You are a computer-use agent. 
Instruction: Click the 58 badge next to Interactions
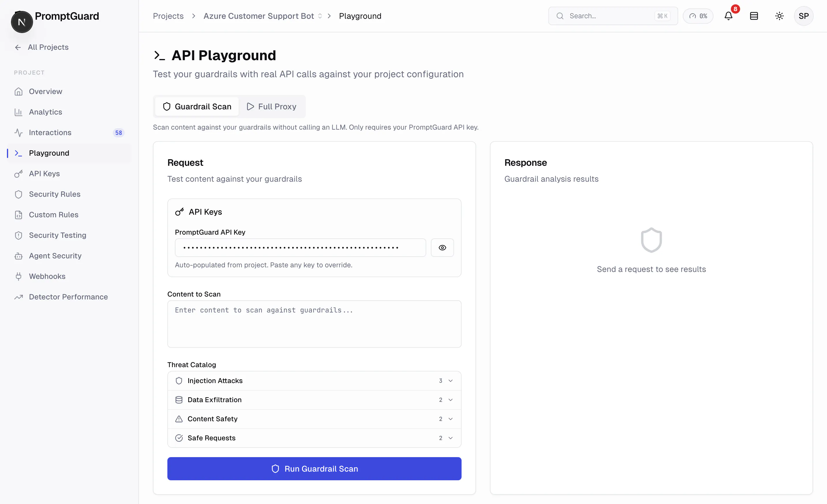118,133
